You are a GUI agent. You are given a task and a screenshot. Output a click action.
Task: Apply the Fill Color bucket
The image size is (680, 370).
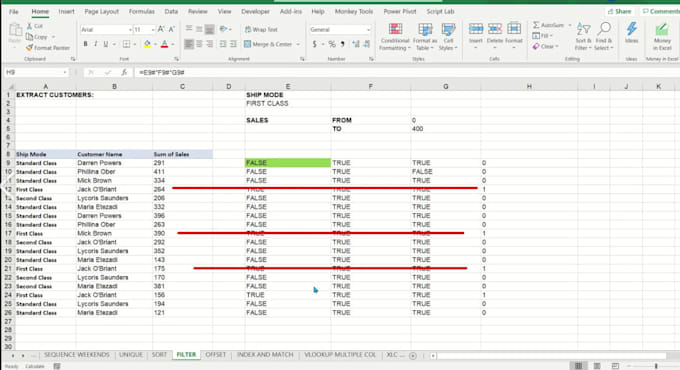pos(147,44)
